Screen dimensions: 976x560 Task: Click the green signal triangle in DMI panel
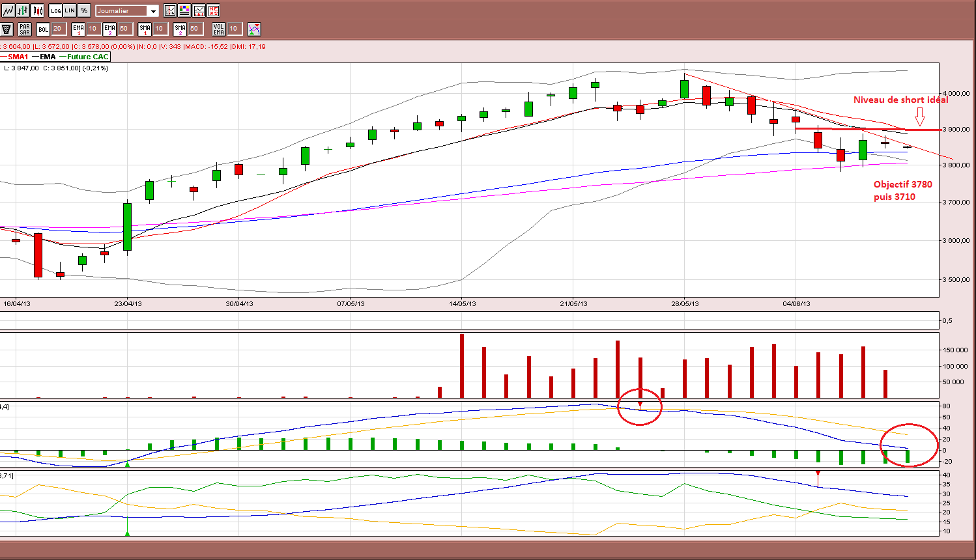[x=128, y=534]
